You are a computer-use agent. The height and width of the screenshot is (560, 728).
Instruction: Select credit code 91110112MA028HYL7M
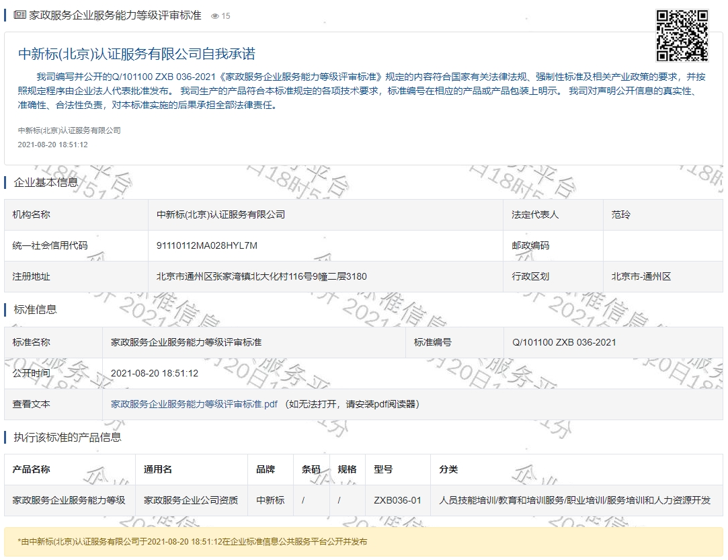(x=206, y=245)
